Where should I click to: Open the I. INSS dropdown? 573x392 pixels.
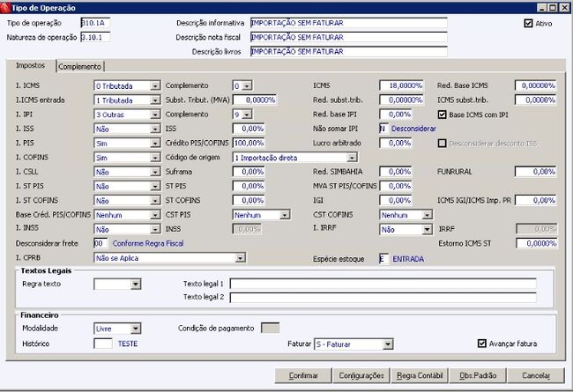tap(155, 229)
